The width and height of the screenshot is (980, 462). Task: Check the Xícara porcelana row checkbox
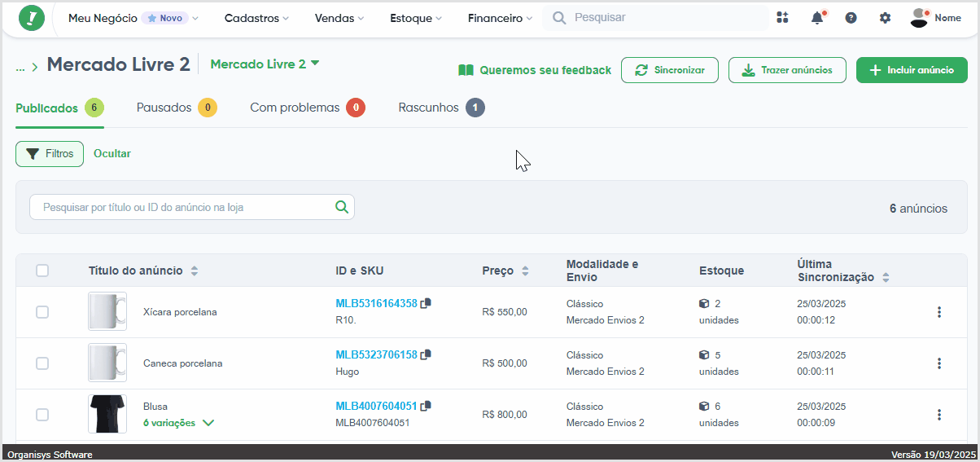point(42,312)
